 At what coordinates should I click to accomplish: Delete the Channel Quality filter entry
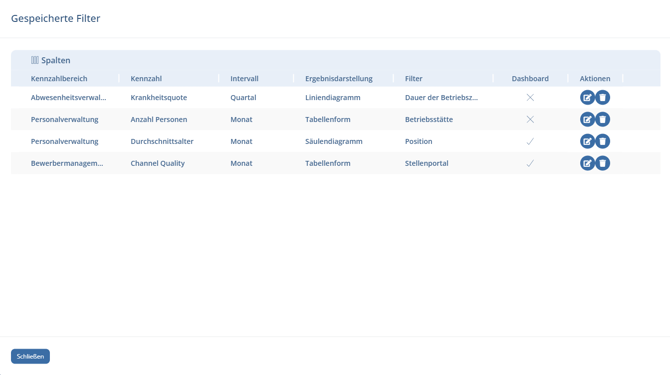[602, 163]
